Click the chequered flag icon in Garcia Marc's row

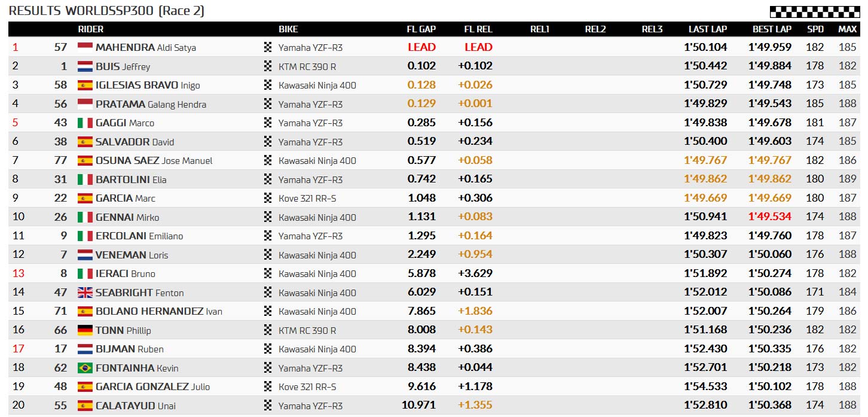click(268, 198)
